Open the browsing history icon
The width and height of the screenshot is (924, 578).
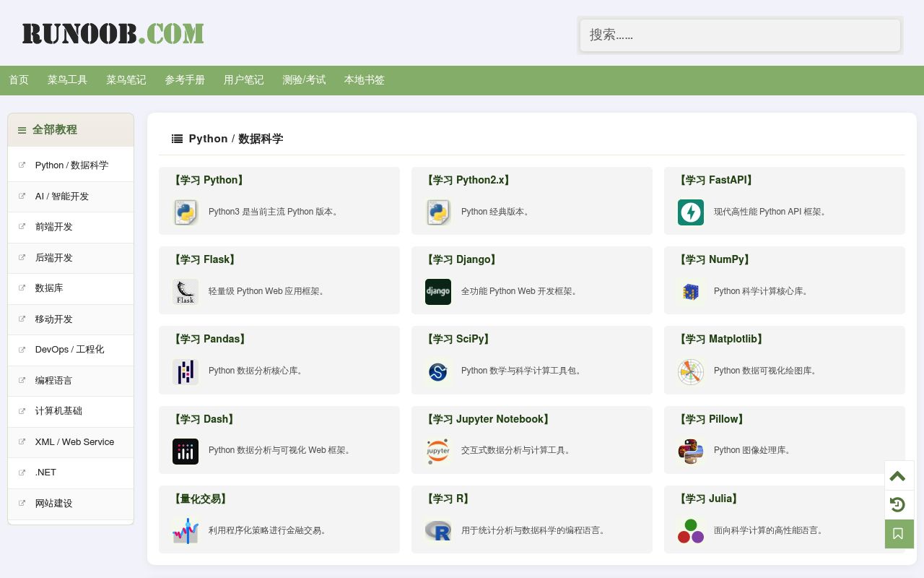(899, 504)
